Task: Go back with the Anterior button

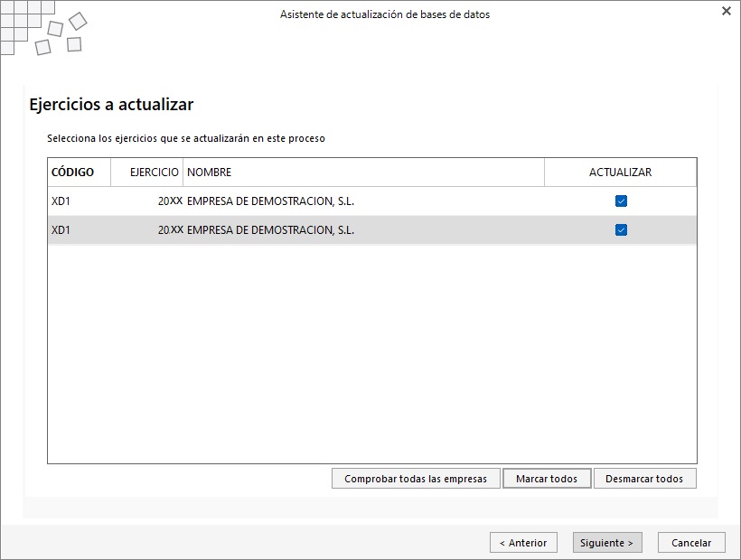Action: tap(523, 543)
